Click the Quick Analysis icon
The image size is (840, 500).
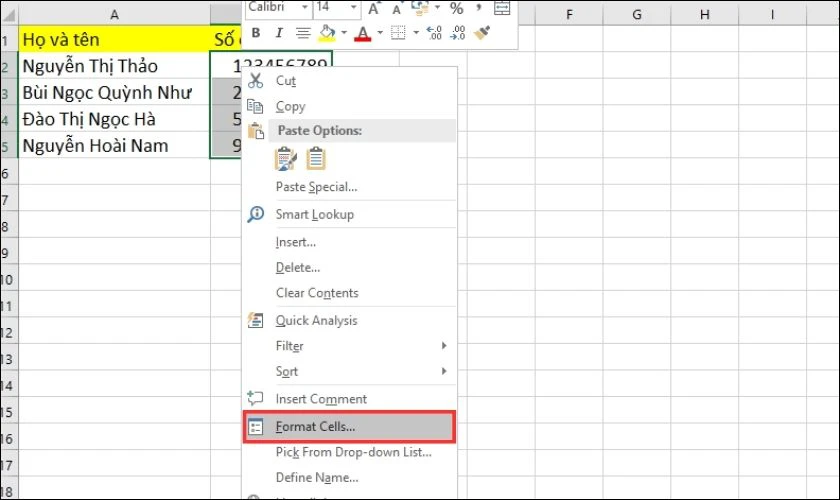click(x=256, y=320)
